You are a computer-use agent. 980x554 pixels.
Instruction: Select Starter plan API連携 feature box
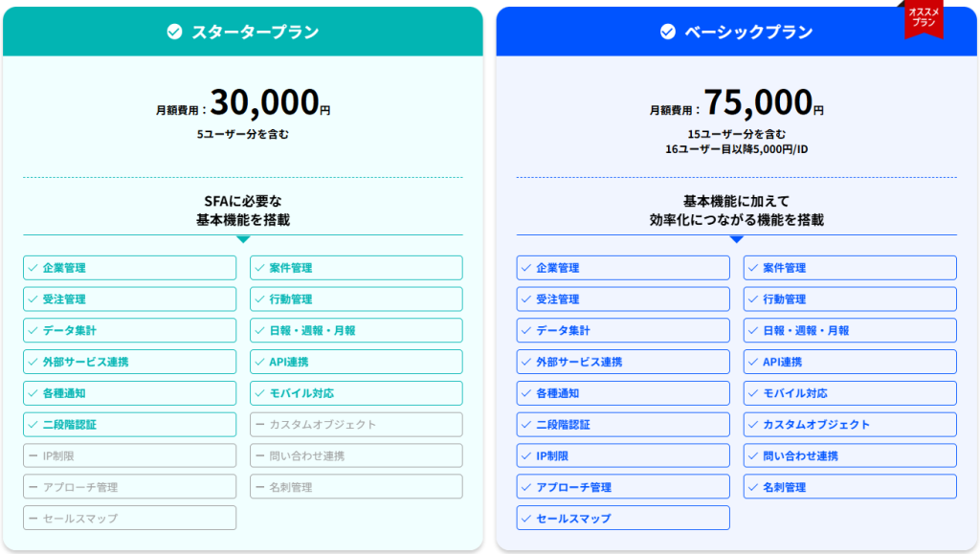356,362
